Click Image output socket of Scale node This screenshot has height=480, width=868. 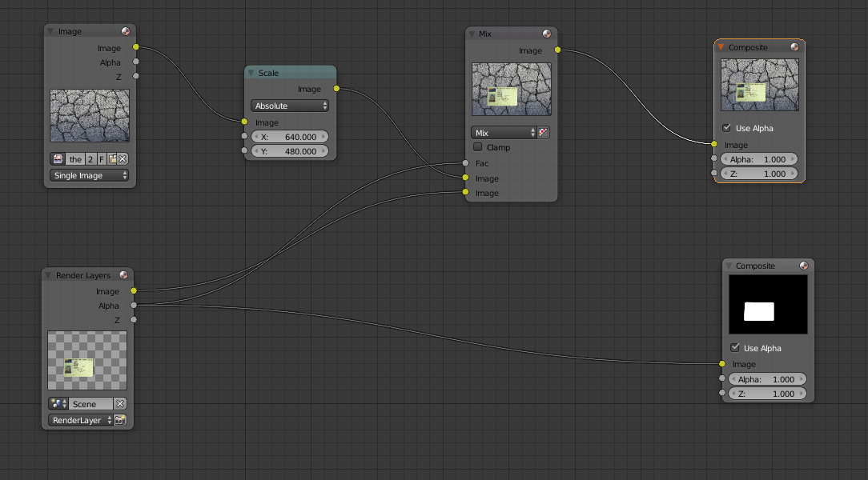coord(336,89)
